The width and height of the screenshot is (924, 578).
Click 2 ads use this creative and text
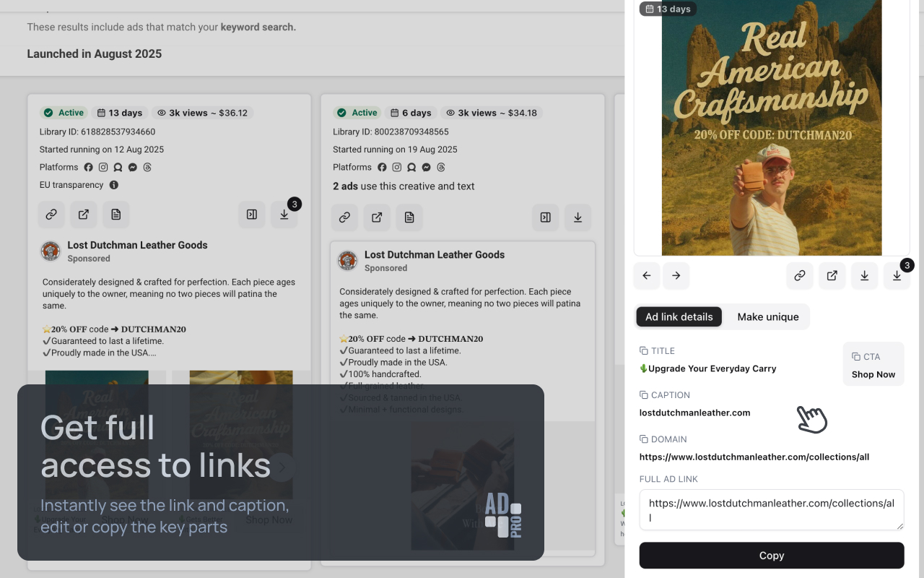tap(404, 186)
